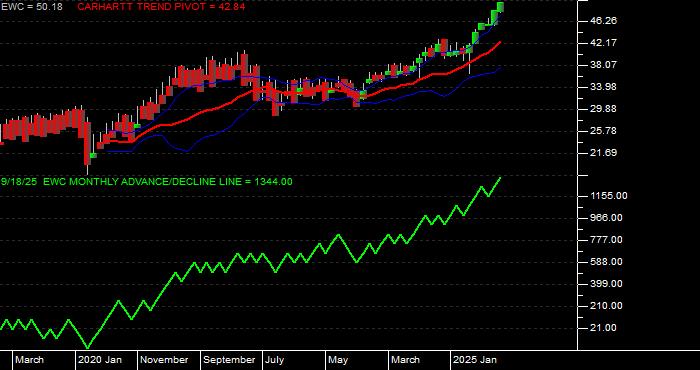Click the CARHARTT TREND PIVOT = 42.84 label
Image resolution: width=700 pixels, height=370 pixels.
click(162, 7)
